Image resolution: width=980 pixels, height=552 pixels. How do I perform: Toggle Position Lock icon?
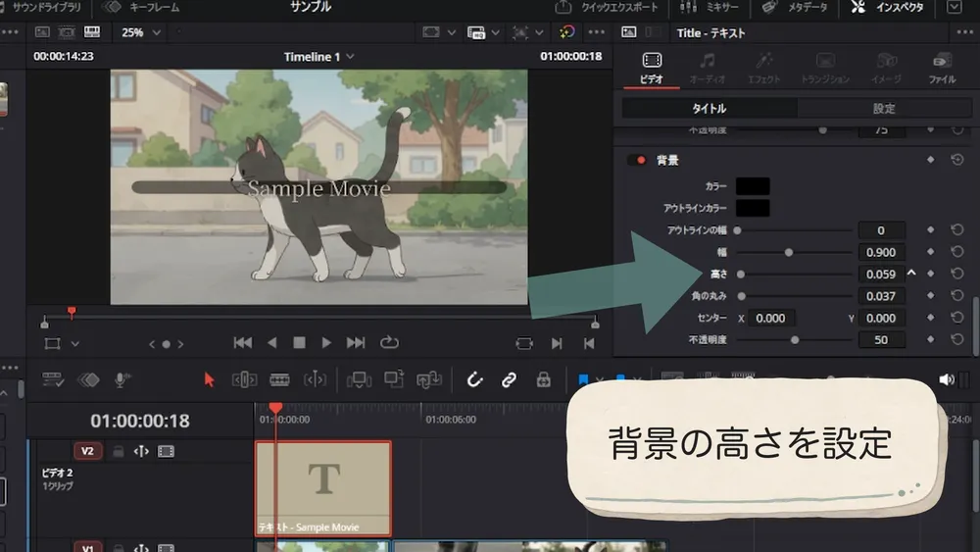pyautogui.click(x=544, y=379)
